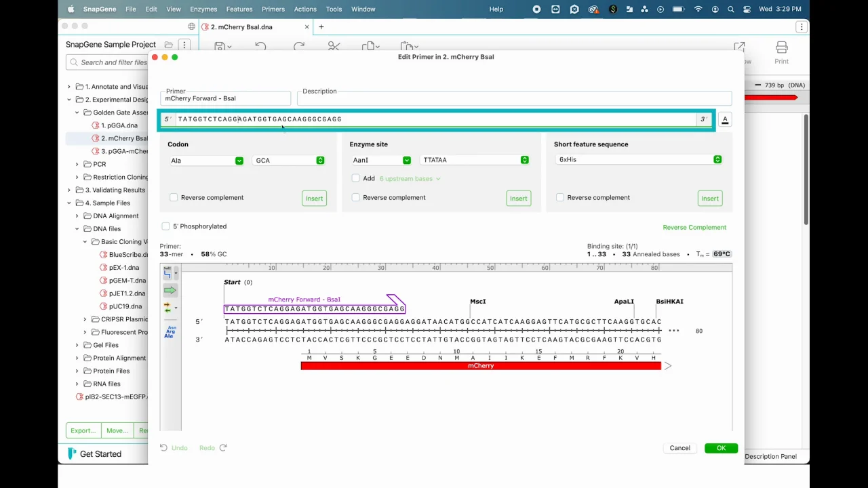Click the Apple logo menu
Viewport: 868px width, 488px height.
click(71, 9)
